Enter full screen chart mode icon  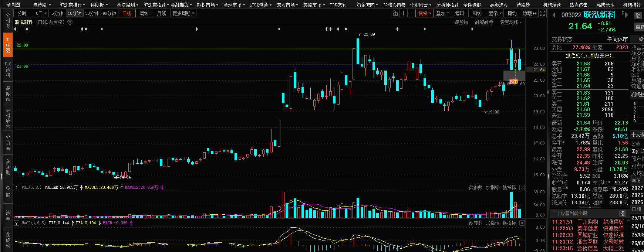coord(542,13)
